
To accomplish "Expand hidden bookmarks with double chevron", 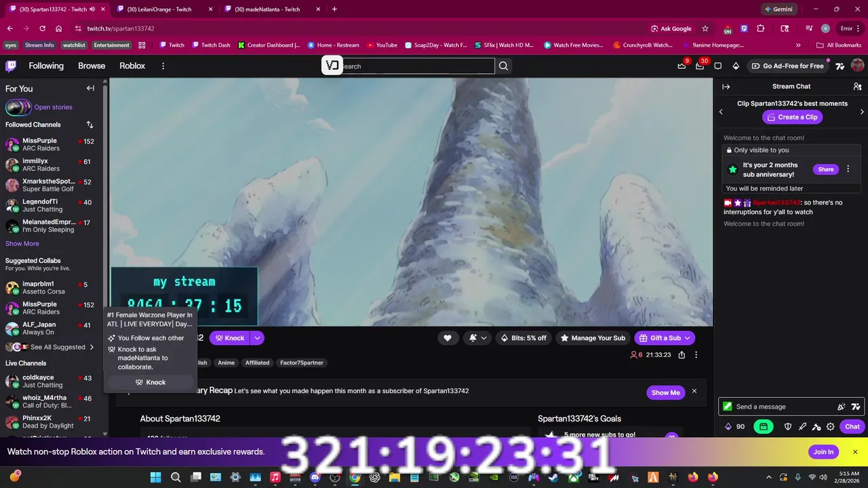I will [x=798, y=45].
